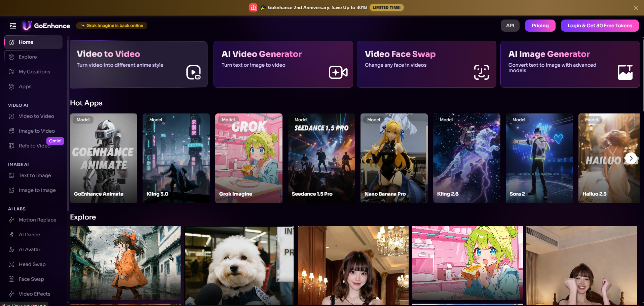Viewport: 644px width, 306px height.
Task: Collapse the sidebar with the hamburger icon
Action: tap(13, 26)
